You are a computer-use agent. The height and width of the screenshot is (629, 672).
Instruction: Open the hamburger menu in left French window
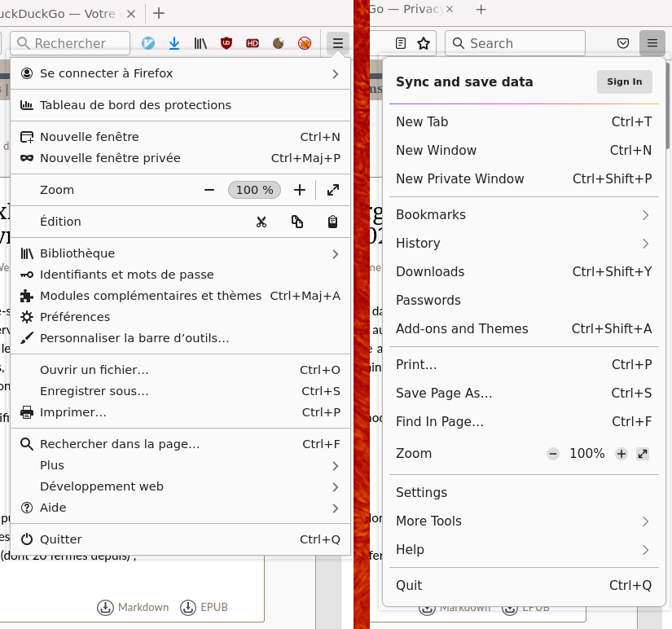pos(338,43)
